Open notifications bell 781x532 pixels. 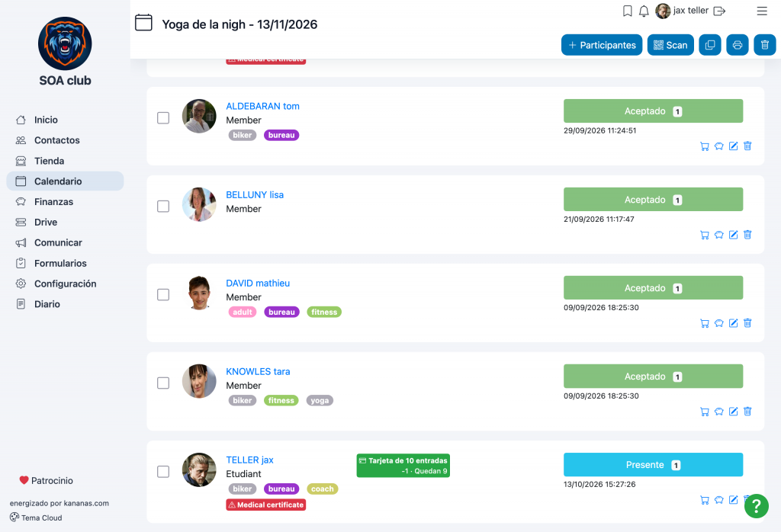coord(644,11)
